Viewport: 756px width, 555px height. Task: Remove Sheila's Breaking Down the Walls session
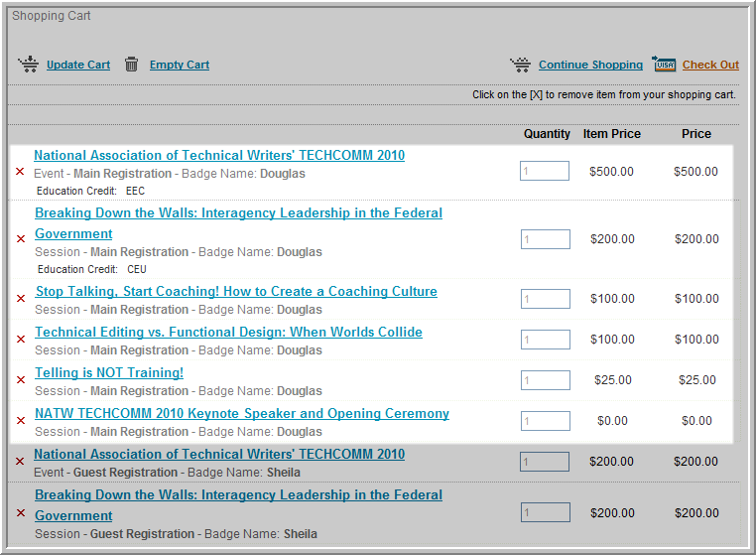(21, 512)
